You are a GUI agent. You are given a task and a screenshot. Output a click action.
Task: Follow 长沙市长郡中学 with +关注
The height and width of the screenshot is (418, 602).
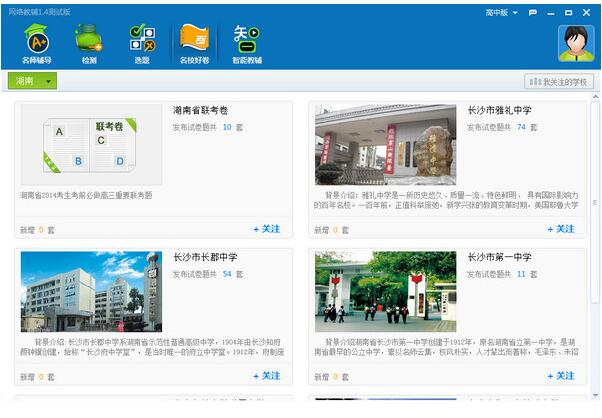267,376
